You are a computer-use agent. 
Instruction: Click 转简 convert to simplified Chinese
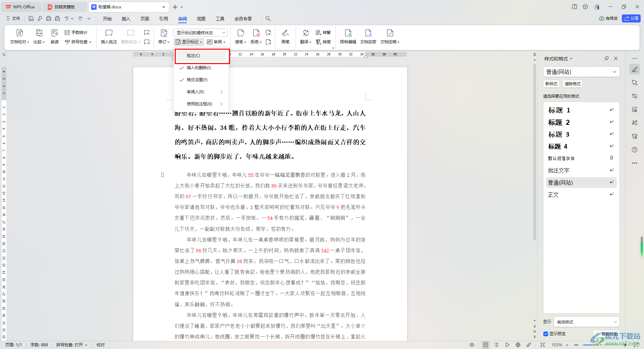click(x=323, y=42)
